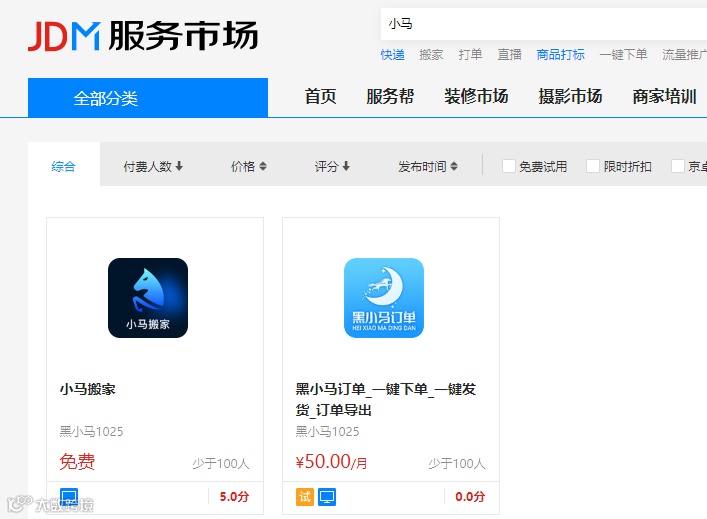
Task: Click the blue monitor icon on 黑小马订单 card
Action: click(x=327, y=497)
